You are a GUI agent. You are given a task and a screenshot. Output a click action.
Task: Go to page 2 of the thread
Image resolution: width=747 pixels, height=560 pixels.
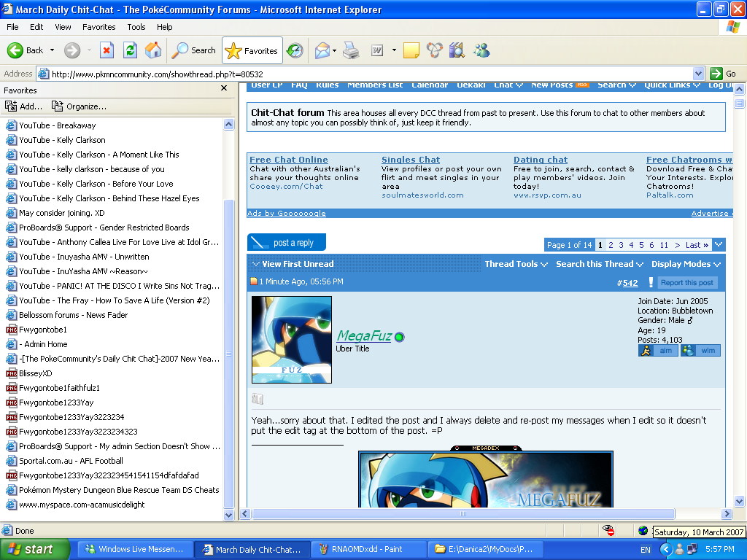click(x=611, y=245)
